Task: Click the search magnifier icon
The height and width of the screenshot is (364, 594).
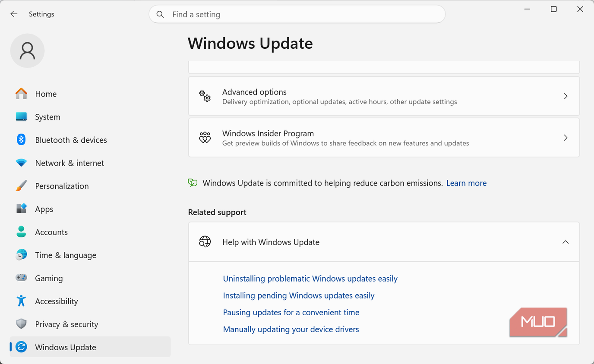Action: [160, 14]
